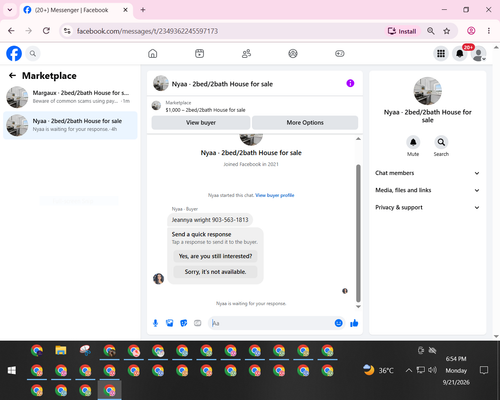
Task: Click the More Options button
Action: click(305, 122)
